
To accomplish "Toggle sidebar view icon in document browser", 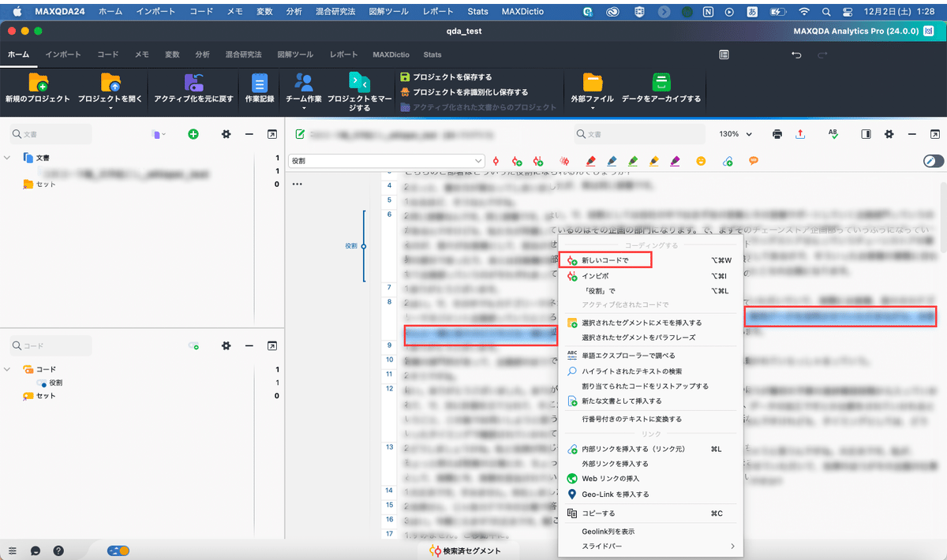I will coord(866,134).
